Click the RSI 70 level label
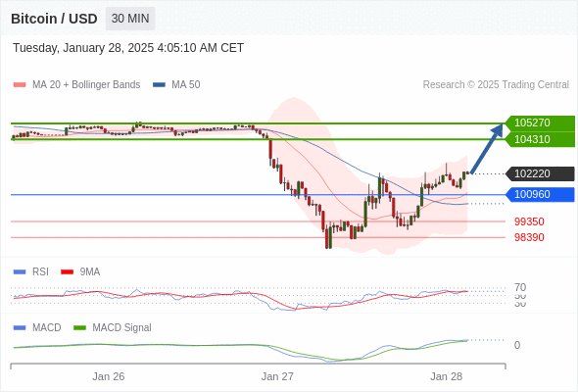 520,287
